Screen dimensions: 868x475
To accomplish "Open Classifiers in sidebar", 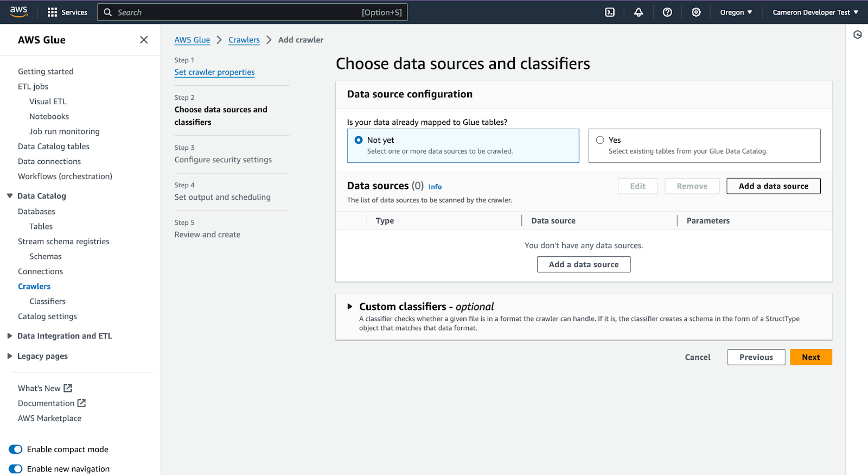I will click(47, 301).
